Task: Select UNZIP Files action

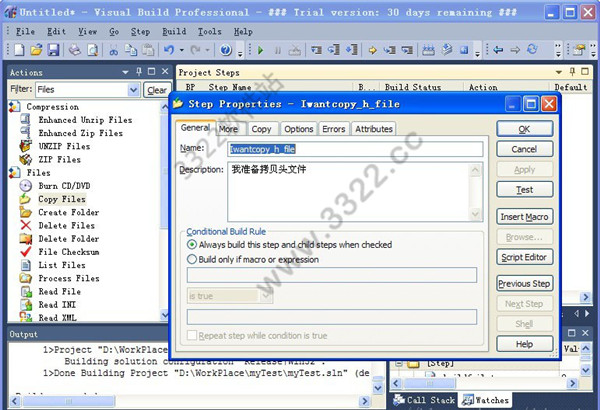Action: (x=64, y=146)
